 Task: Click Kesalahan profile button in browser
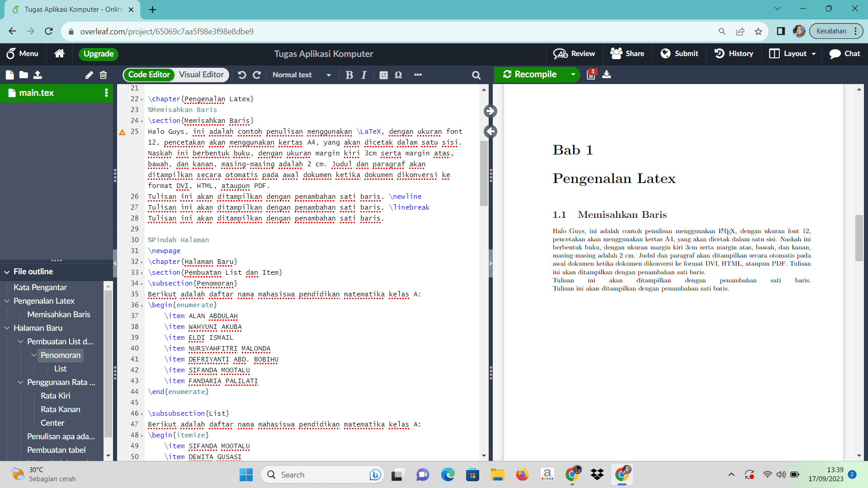(x=836, y=31)
